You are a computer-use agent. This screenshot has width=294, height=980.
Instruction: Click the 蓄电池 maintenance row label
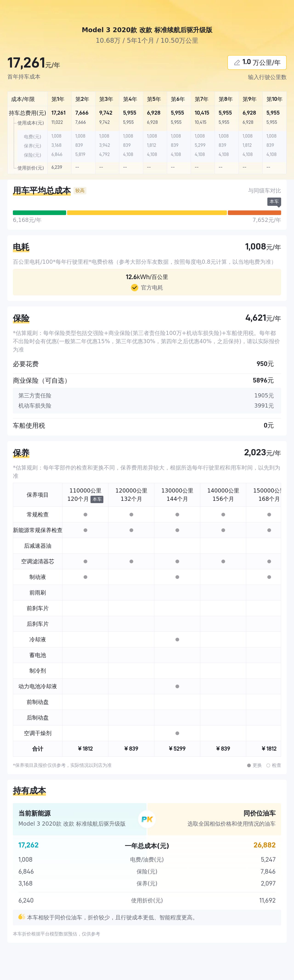click(38, 655)
